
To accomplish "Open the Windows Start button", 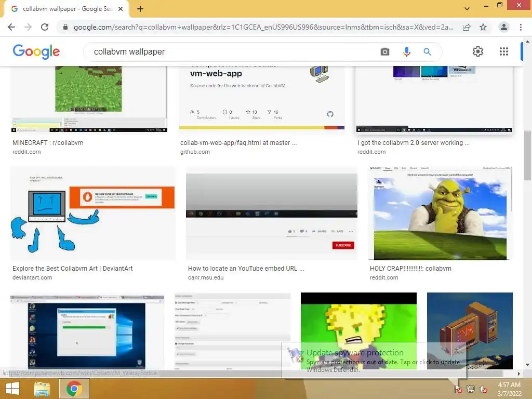I will 12,389.
